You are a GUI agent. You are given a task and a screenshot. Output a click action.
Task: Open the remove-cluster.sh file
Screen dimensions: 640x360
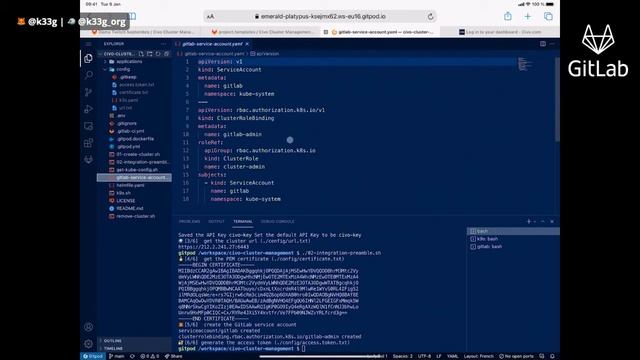[x=136, y=216]
